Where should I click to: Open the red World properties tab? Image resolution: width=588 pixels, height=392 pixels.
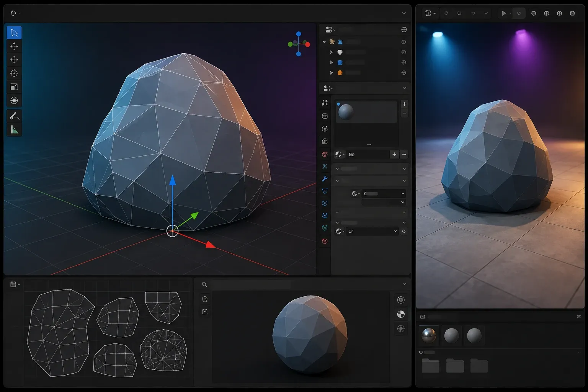pyautogui.click(x=325, y=154)
